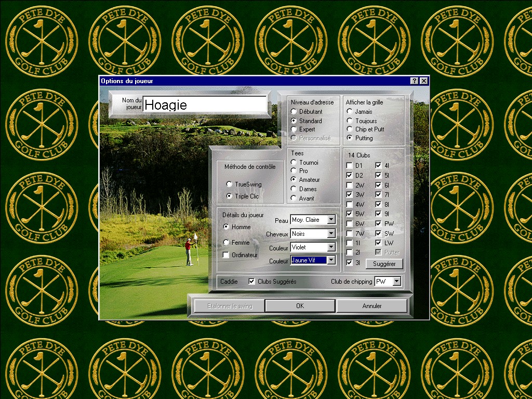Confirm player options with OK
The width and height of the screenshot is (532, 399).
[300, 305]
